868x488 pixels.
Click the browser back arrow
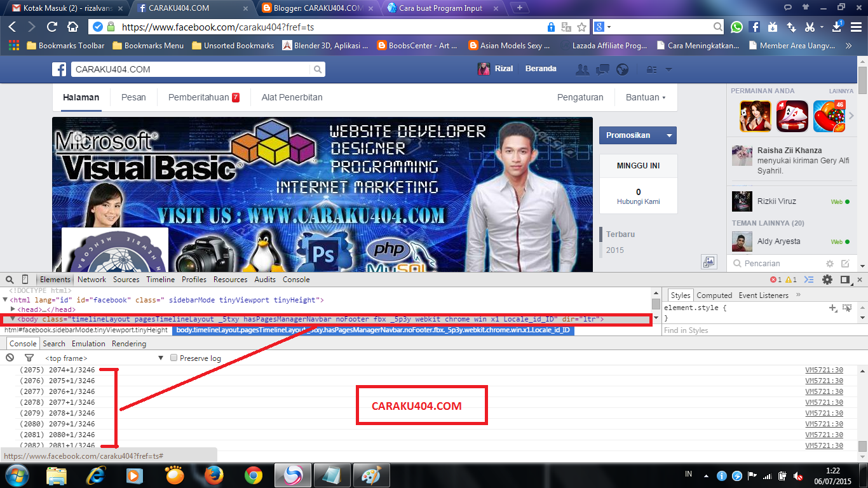click(x=13, y=27)
